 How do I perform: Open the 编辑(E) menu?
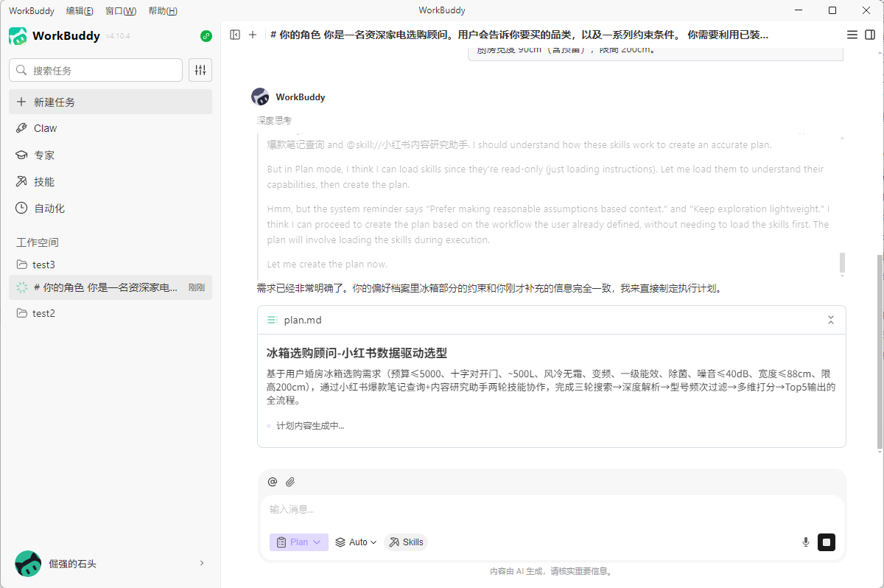coord(80,10)
